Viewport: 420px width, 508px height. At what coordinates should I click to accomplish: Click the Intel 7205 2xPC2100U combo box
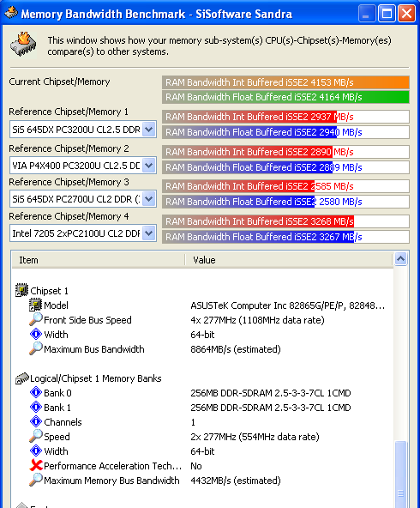coord(83,233)
